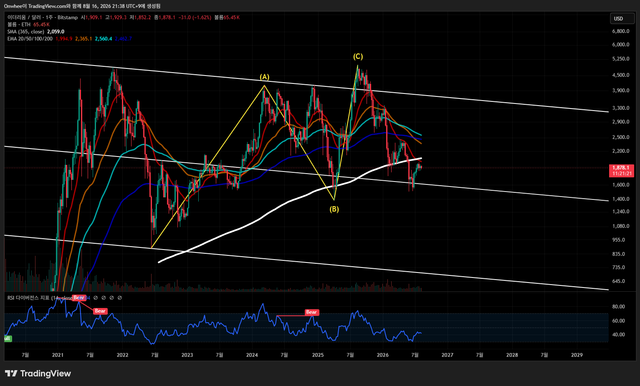This screenshot has width=640, height=386.
Task: Select the Ethereum / Dollar Bitstamp symbol legend
Action: click(43, 18)
